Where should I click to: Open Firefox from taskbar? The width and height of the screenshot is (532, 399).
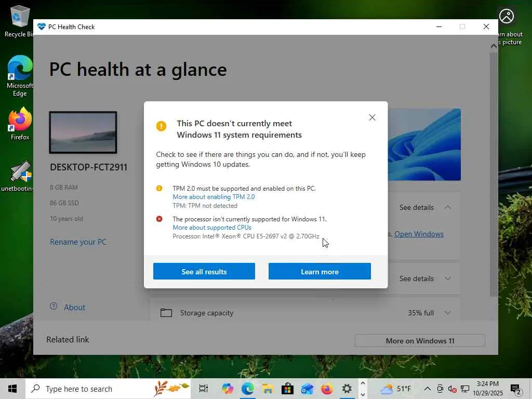click(327, 389)
